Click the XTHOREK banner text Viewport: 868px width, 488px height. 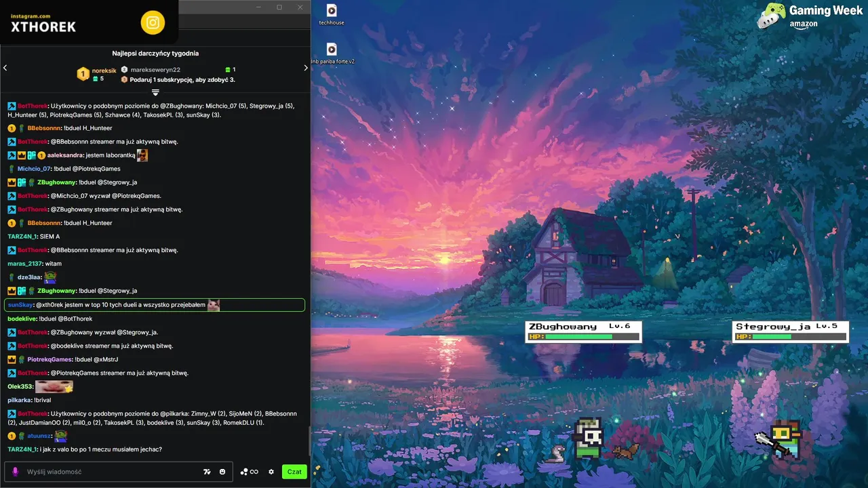point(43,27)
